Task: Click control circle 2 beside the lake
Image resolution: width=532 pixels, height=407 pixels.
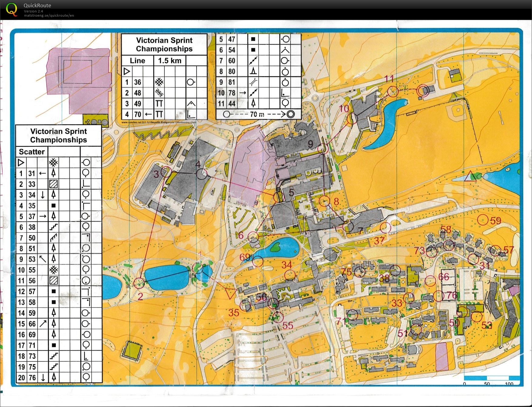Action: [x=139, y=283]
